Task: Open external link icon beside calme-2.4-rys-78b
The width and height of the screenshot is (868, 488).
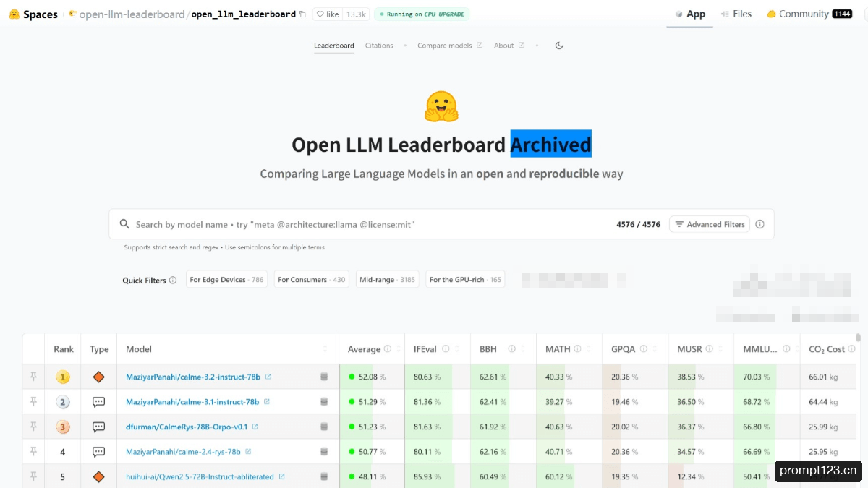Action: [x=248, y=451]
